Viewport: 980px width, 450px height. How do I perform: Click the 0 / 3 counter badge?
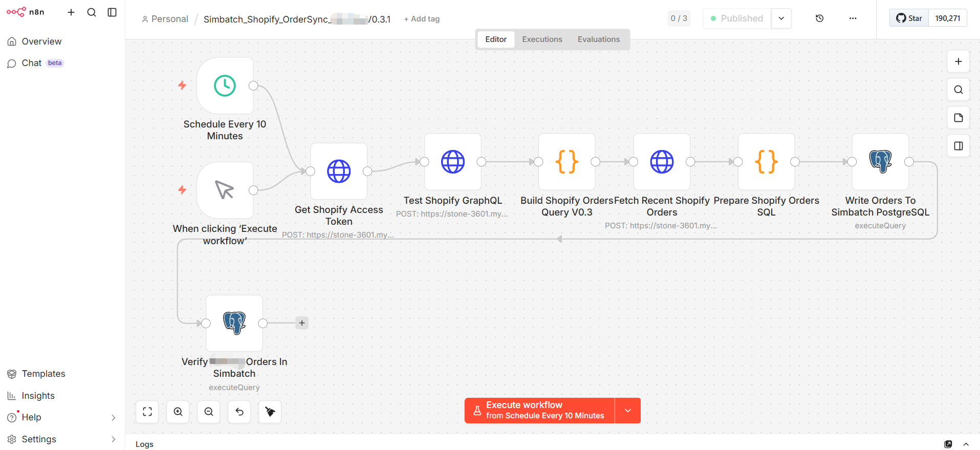pos(679,18)
